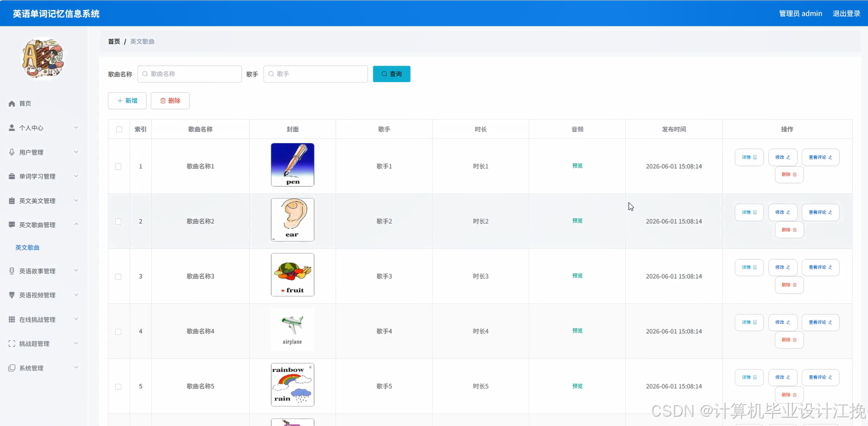Image resolution: width=868 pixels, height=426 pixels.
Task: Focus the 歌手 search input field
Action: click(316, 74)
